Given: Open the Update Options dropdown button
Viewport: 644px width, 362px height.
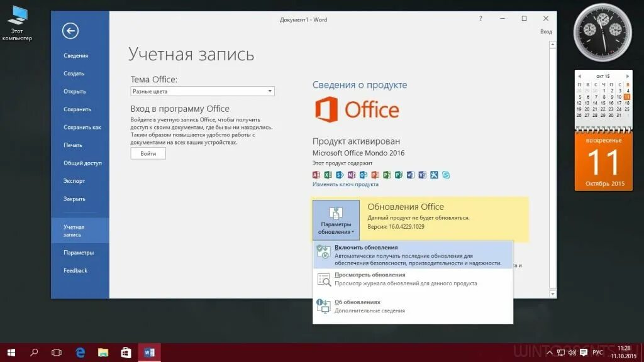Looking at the screenshot, I should pyautogui.click(x=336, y=220).
